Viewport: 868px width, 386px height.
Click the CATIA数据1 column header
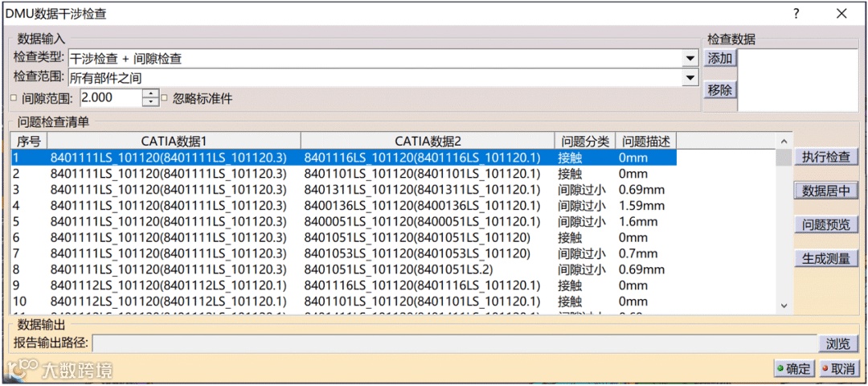point(174,142)
